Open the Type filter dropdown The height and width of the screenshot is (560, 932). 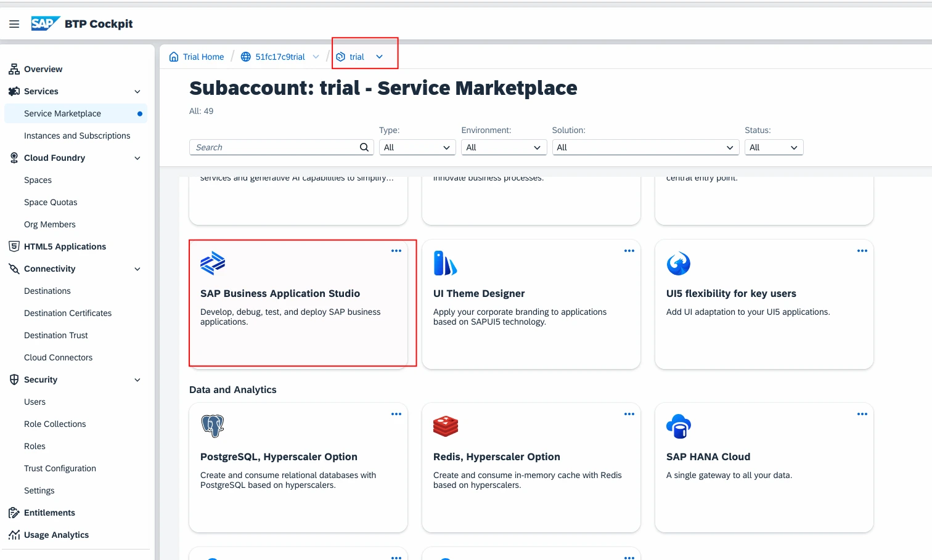pos(417,147)
